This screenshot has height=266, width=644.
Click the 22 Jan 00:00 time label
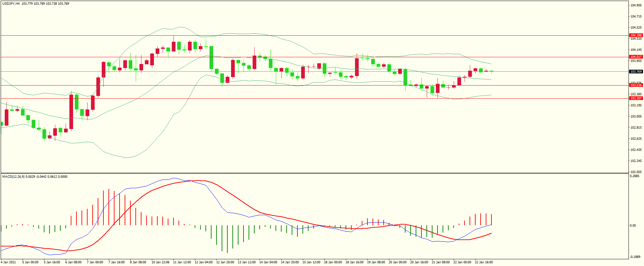pyautogui.click(x=462, y=262)
